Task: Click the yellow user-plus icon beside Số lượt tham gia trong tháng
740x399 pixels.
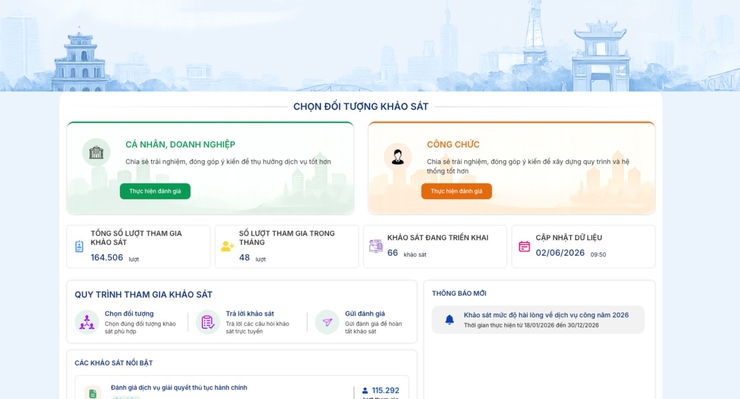Action: (x=227, y=246)
